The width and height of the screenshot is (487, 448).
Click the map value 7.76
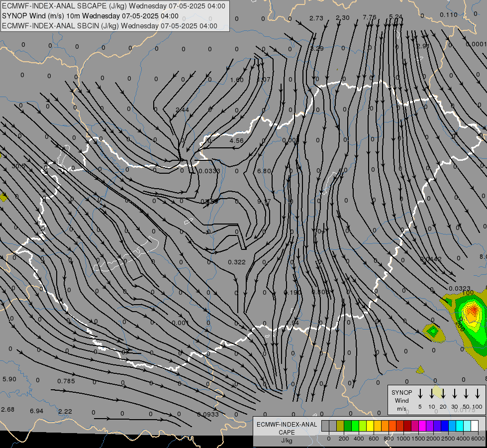click(x=369, y=17)
